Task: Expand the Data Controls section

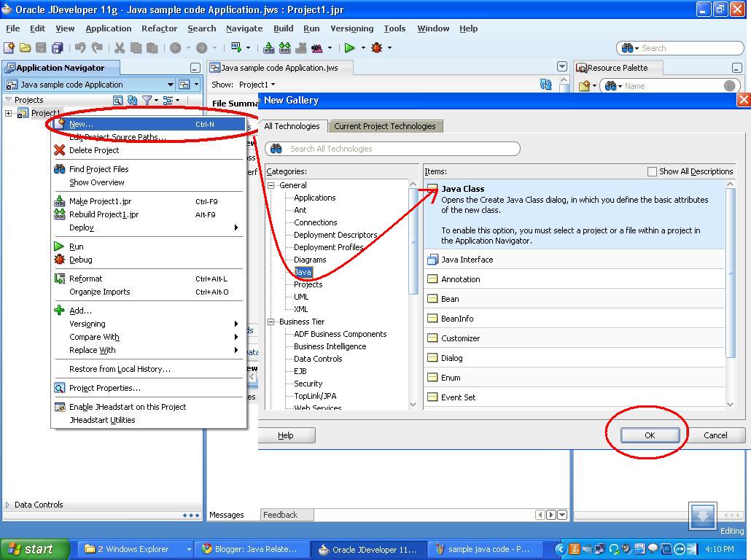Action: click(7, 505)
